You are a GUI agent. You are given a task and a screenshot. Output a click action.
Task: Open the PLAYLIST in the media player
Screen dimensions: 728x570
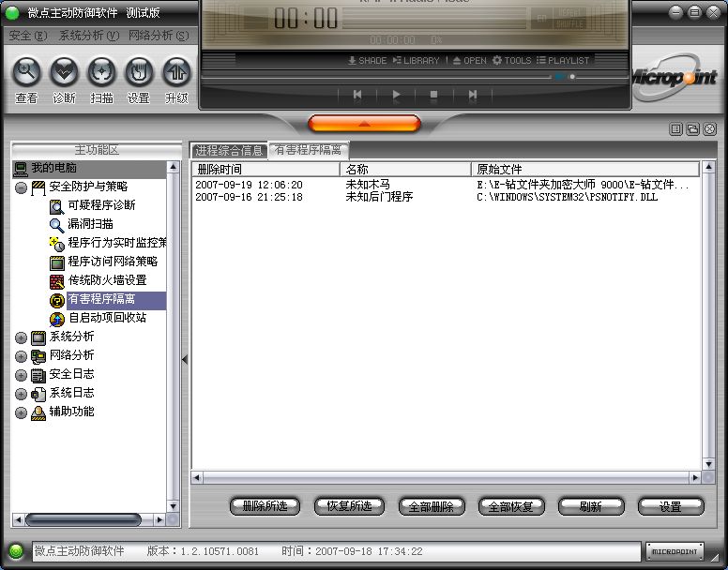pos(563,60)
